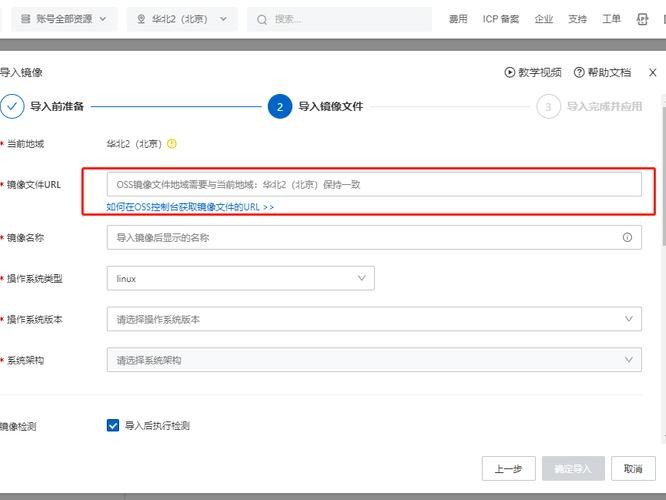Open link on getting OSS image URL
666x500 pixels.
(x=190, y=207)
